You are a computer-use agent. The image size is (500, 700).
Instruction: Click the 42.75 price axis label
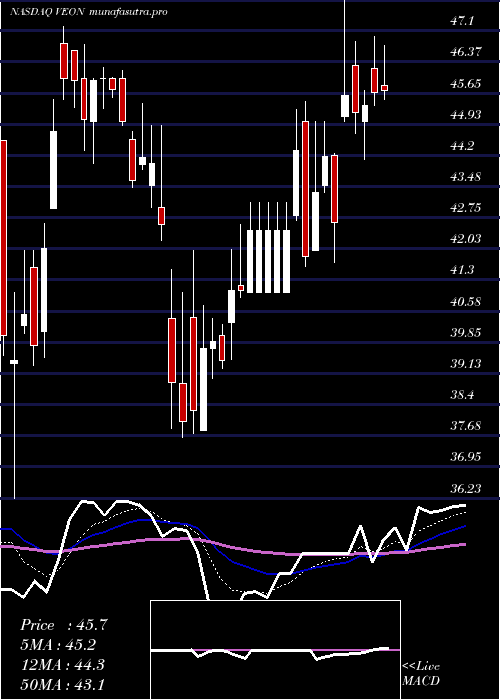[466, 208]
